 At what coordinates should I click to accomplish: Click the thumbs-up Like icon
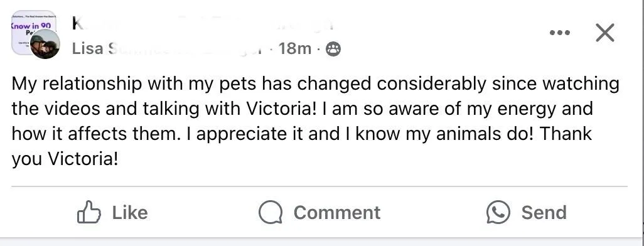click(x=89, y=212)
